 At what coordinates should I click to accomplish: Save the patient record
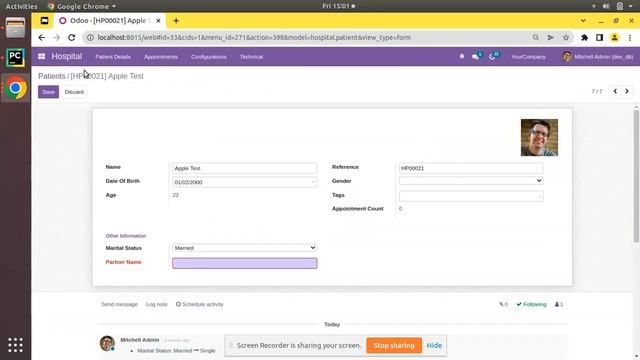click(49, 92)
